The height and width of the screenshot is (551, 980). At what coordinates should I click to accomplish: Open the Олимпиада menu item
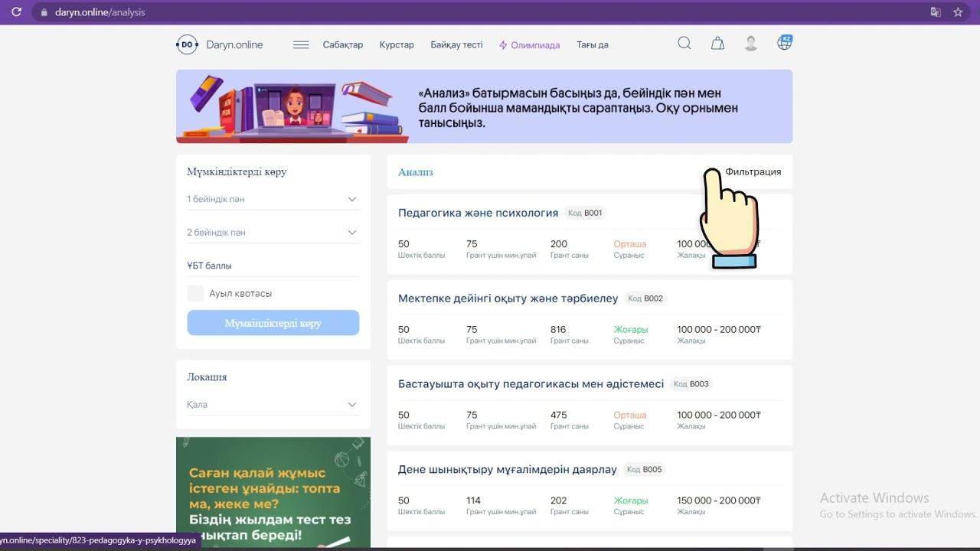click(530, 45)
